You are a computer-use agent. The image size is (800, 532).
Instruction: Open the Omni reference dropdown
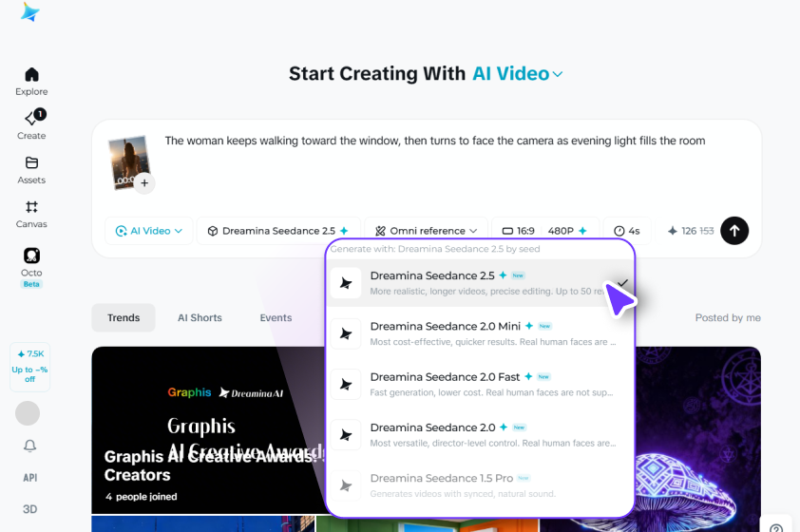[426, 231]
